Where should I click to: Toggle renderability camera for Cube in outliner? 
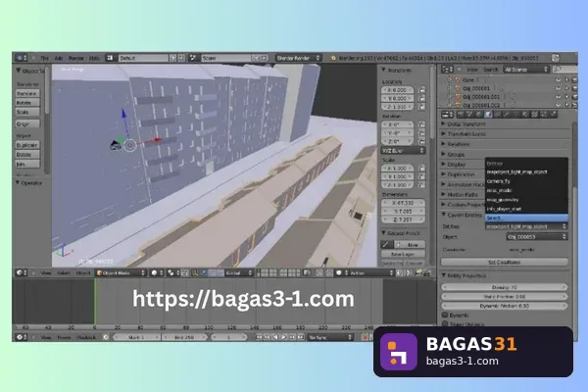click(x=574, y=80)
